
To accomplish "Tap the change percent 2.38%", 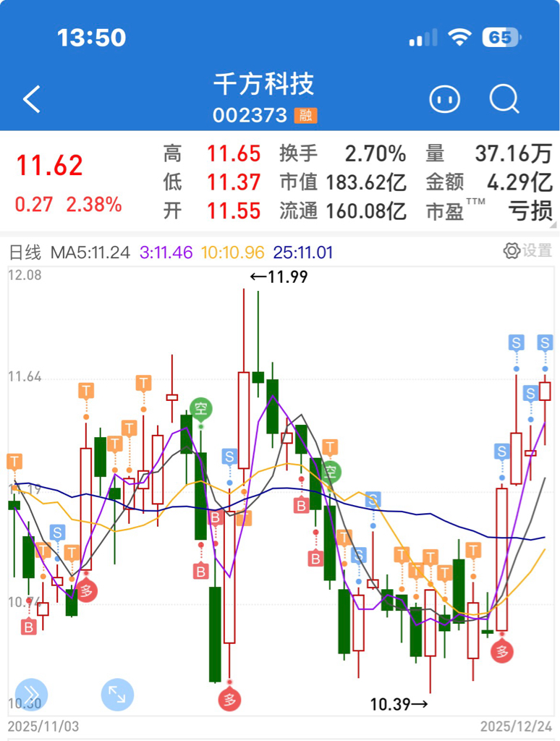I will 94,205.
